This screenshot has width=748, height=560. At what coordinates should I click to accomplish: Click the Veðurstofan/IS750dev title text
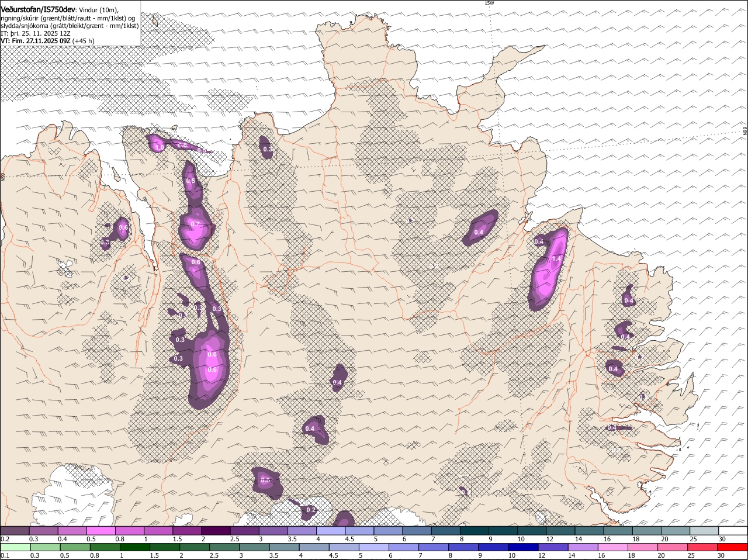click(x=38, y=9)
